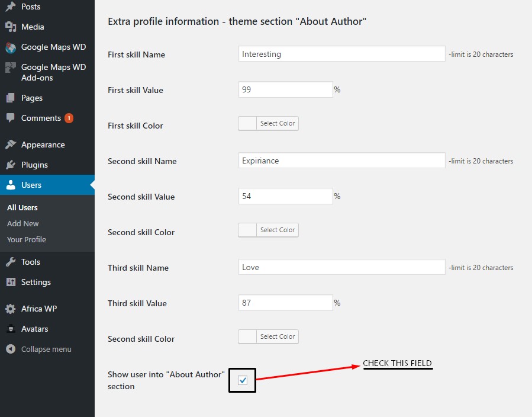
Task: Go to Add New user link
Action: 23,223
